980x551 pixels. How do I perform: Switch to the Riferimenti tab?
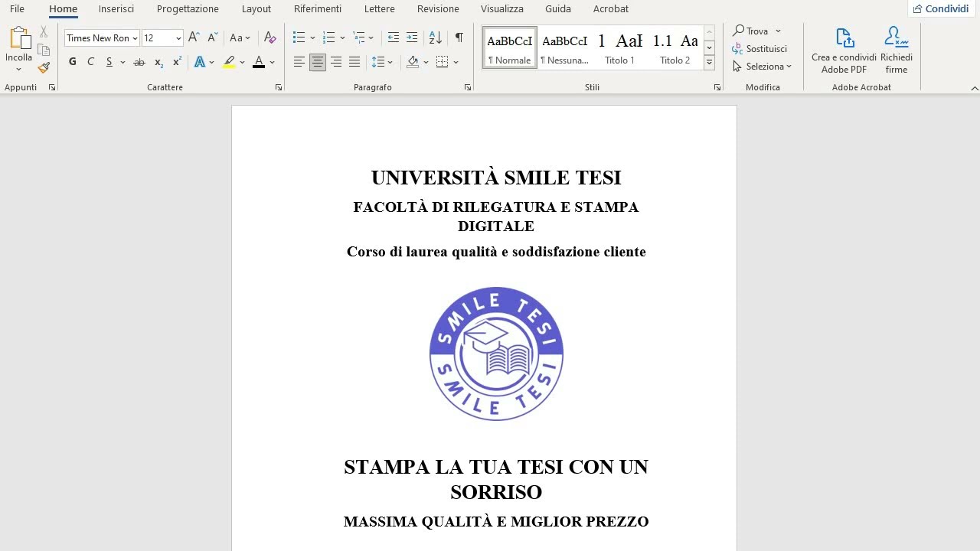pyautogui.click(x=318, y=9)
